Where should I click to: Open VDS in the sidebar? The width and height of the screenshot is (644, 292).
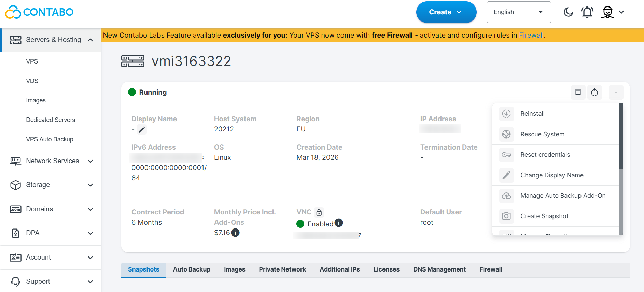[x=32, y=81]
